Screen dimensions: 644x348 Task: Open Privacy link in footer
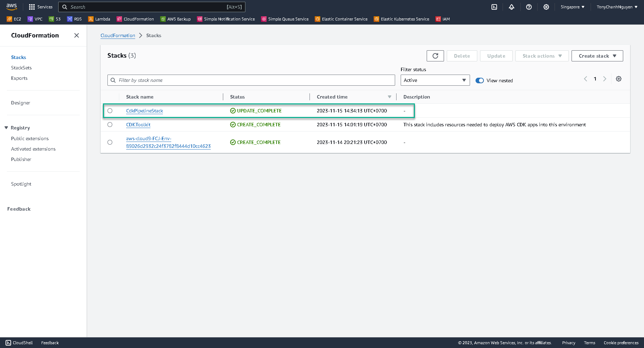click(569, 343)
